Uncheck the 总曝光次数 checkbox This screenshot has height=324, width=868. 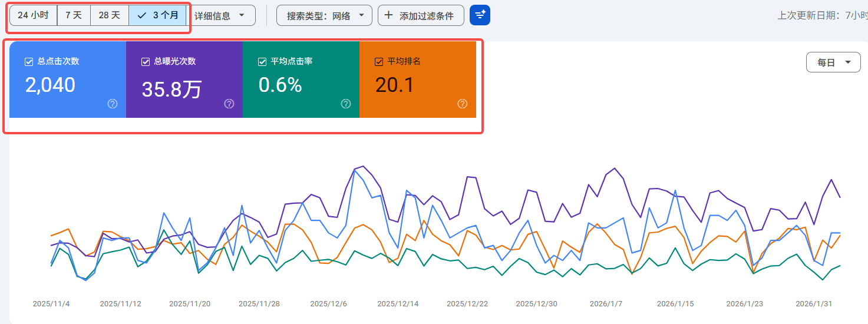[x=146, y=61]
